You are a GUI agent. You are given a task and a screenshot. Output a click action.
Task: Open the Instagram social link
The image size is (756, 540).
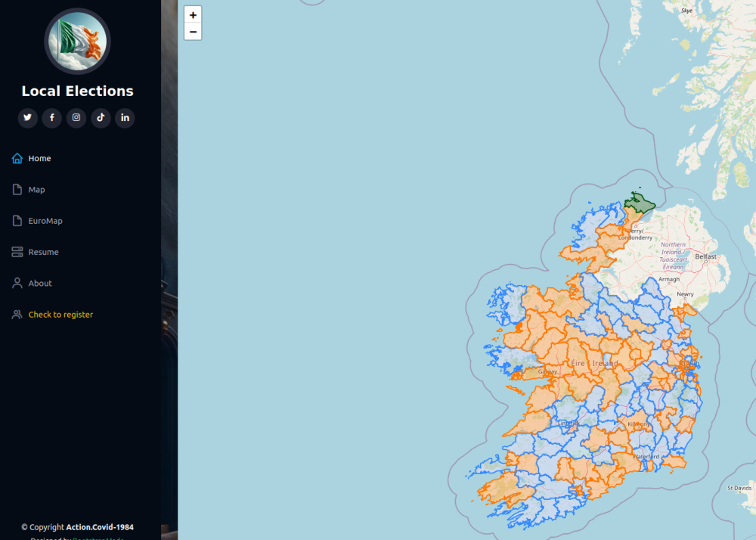[76, 117]
